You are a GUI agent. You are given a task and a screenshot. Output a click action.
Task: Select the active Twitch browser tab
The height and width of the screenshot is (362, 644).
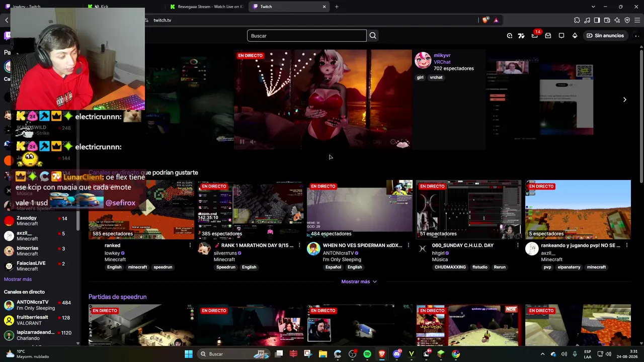coord(289,7)
